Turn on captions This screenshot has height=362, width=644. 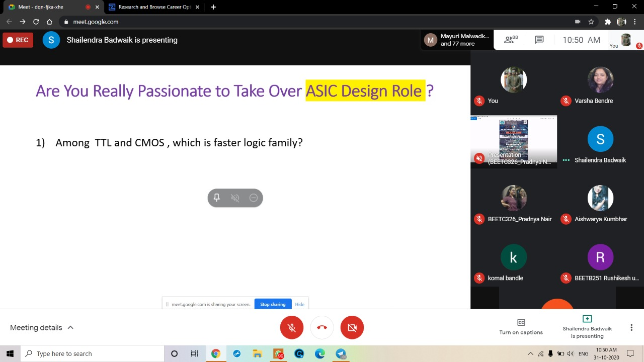coord(521,327)
